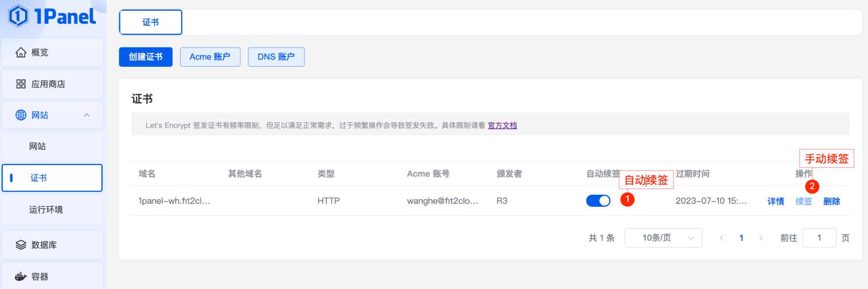Open 应用商店 grid icon
This screenshot has width=868, height=289.
(x=21, y=84)
